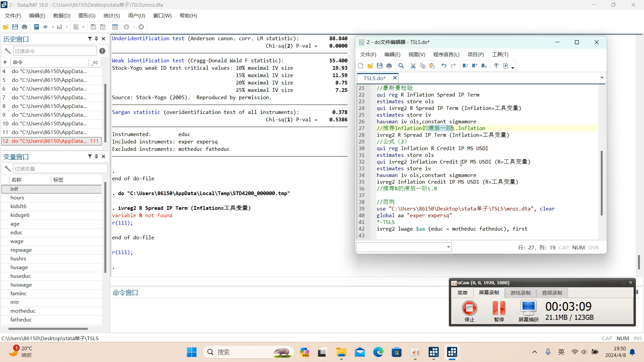Open the 统计(S) menu

[112, 16]
